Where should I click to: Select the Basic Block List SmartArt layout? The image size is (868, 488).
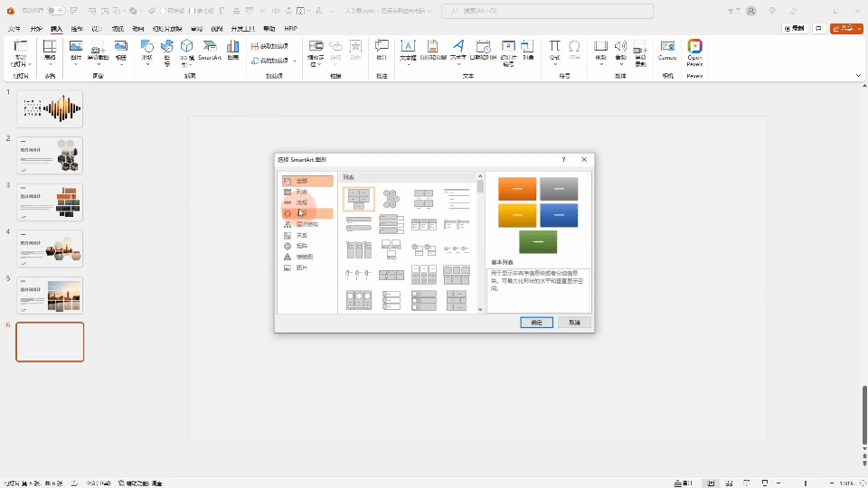point(359,199)
